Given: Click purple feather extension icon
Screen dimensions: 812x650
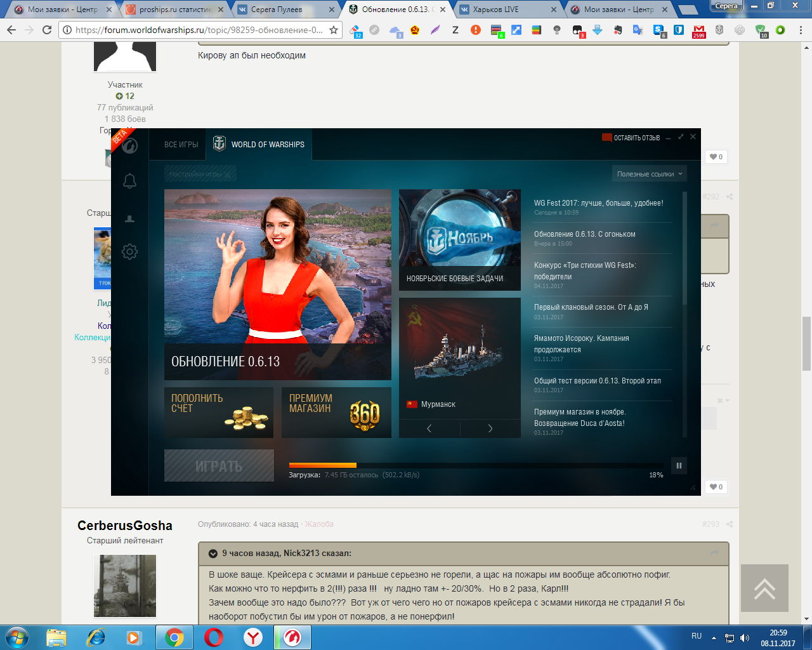Looking at the screenshot, I should click(x=435, y=30).
